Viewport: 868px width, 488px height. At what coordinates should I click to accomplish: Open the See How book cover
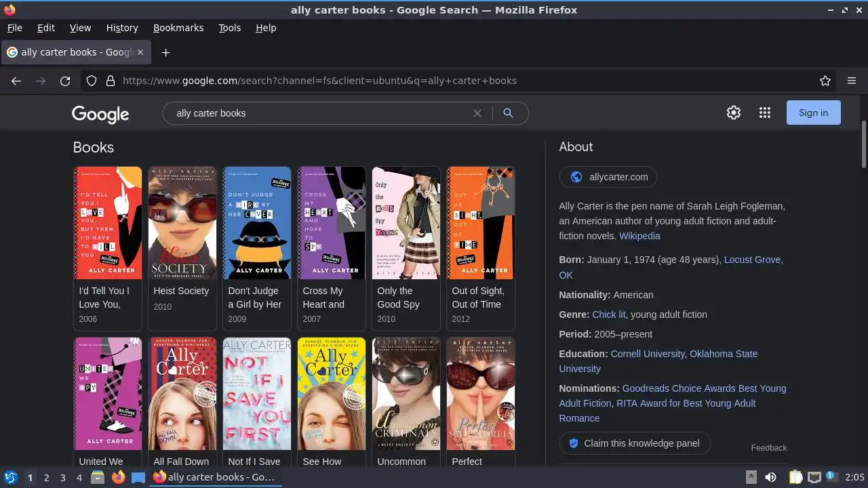pos(332,394)
